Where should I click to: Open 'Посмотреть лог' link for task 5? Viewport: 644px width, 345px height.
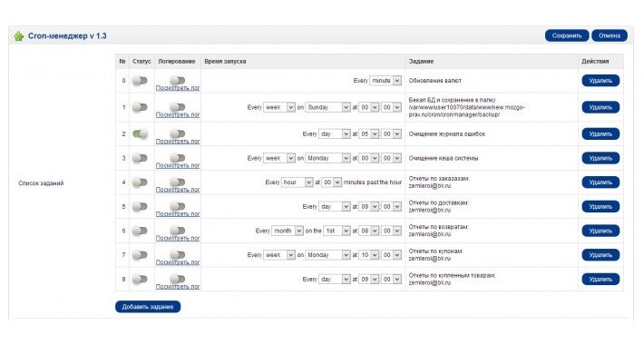[x=178, y=214]
